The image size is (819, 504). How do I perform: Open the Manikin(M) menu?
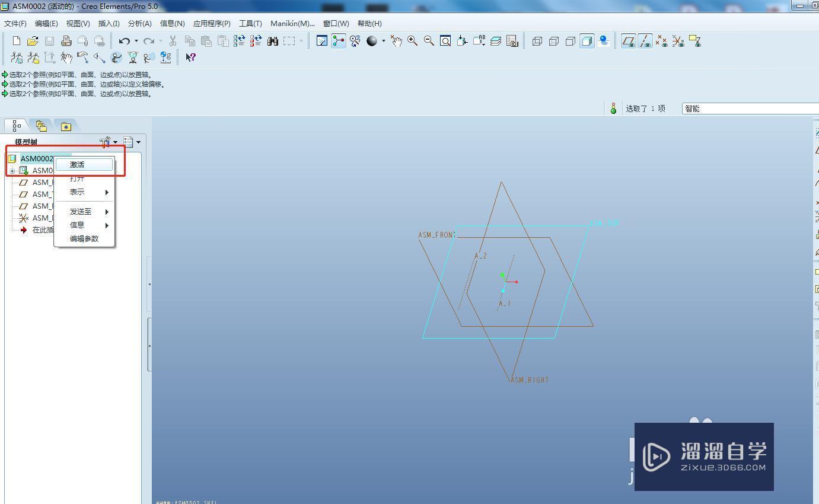(292, 24)
